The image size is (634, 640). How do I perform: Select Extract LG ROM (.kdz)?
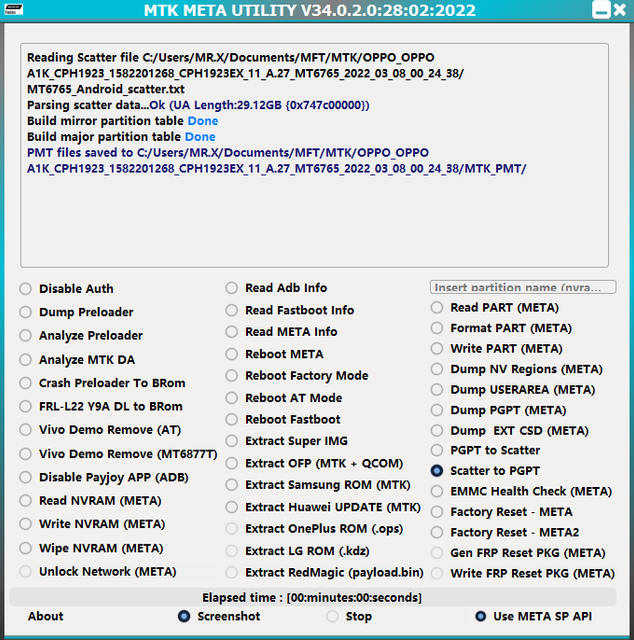pyautogui.click(x=231, y=551)
